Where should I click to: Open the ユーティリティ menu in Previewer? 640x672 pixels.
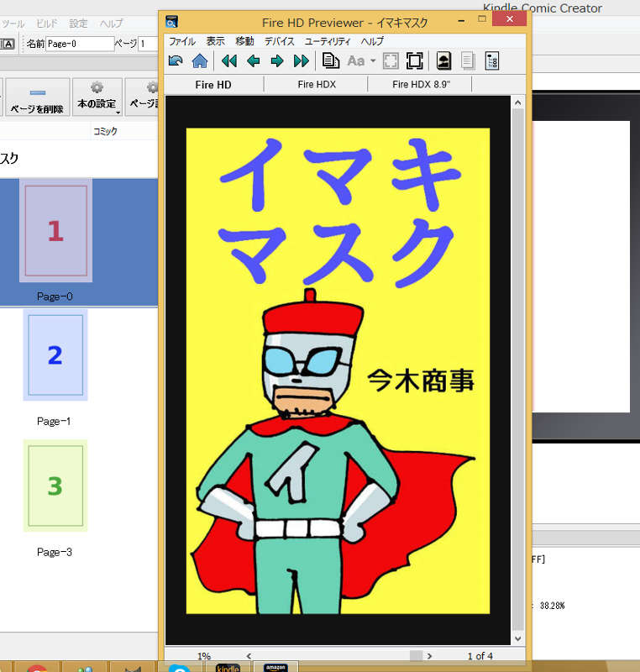coord(328,41)
